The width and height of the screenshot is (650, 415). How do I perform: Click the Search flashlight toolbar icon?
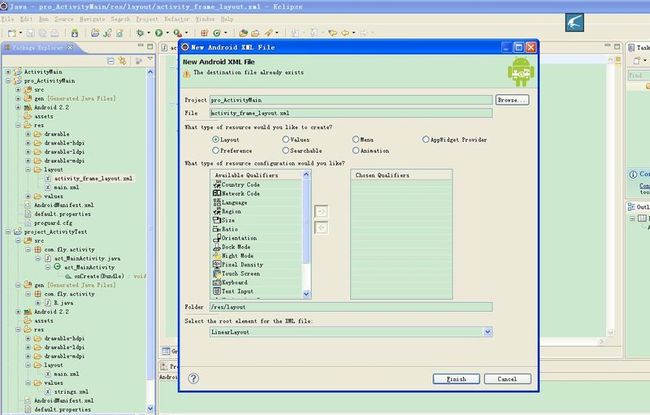pos(269,33)
